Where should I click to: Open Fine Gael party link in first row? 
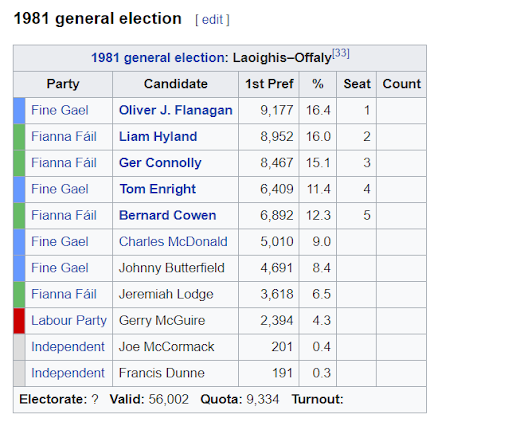click(x=60, y=110)
